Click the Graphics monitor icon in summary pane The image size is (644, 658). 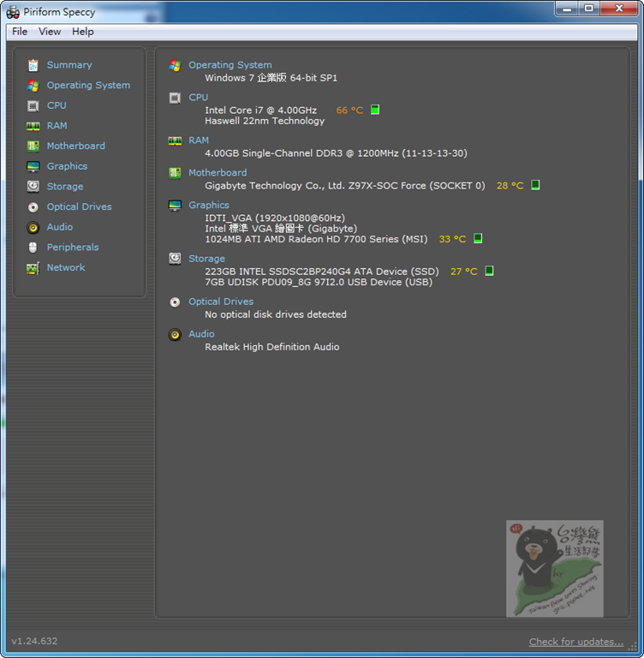point(175,206)
